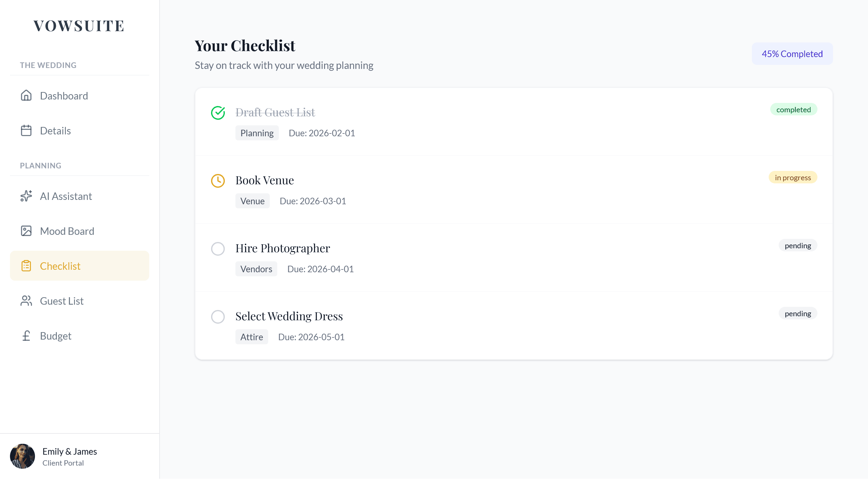The image size is (868, 479).
Task: Click the Mood Board icon
Action: click(x=26, y=231)
